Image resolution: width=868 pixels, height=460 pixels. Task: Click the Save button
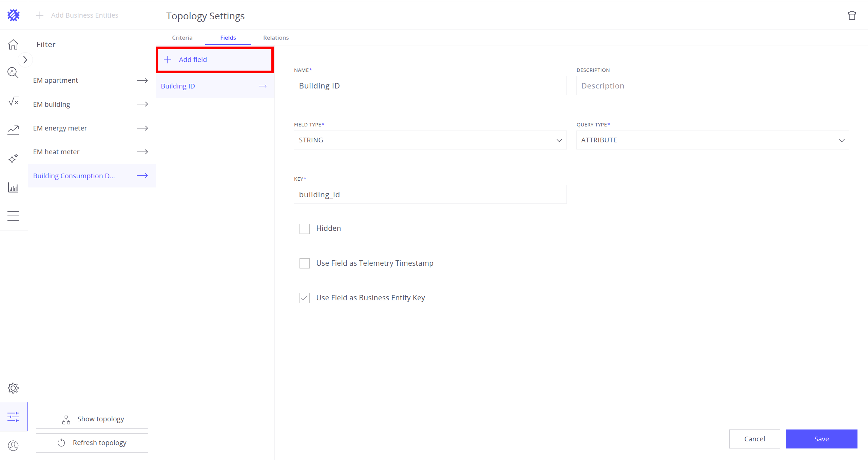(821, 439)
